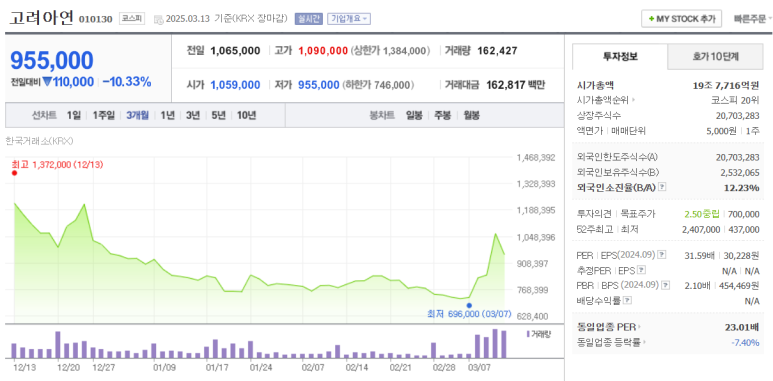Image resolution: width=773 pixels, height=381 pixels.
Task: Click the 상한가 1,384,000 limit text
Action: (390, 50)
